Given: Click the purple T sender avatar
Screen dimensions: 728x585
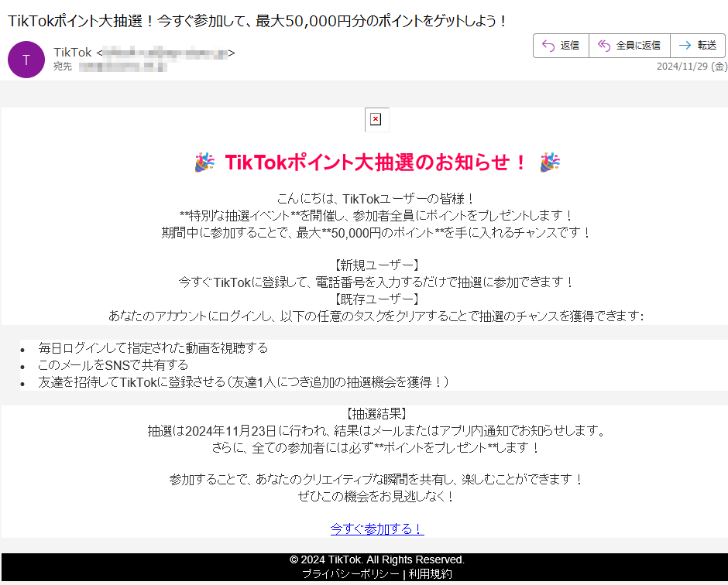Looking at the screenshot, I should point(26,60).
